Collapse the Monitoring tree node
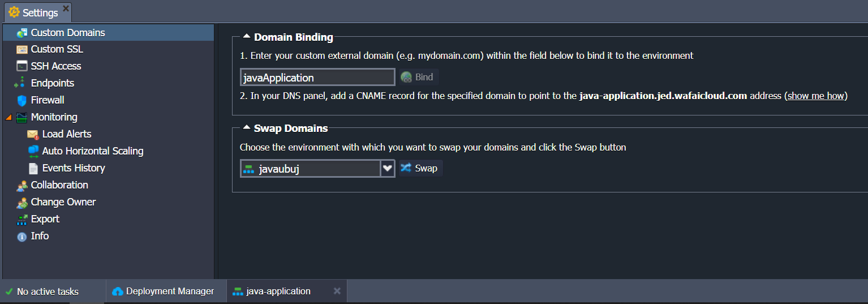868x304 pixels. [8, 118]
